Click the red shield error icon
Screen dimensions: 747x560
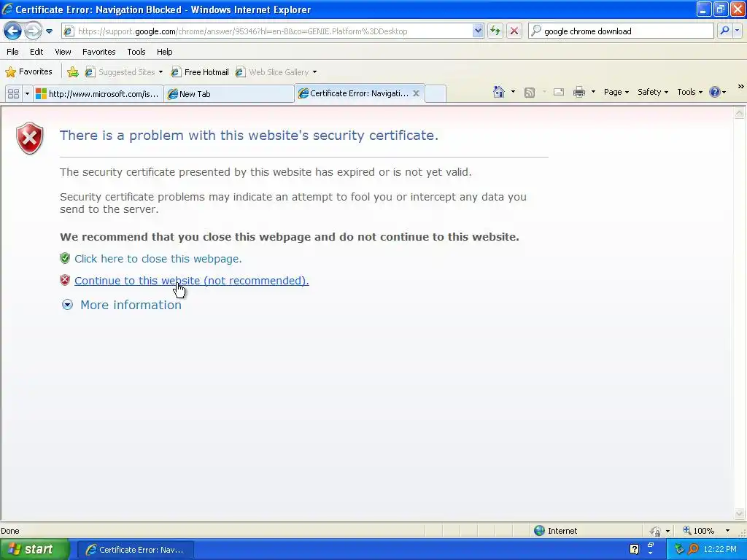pos(29,138)
